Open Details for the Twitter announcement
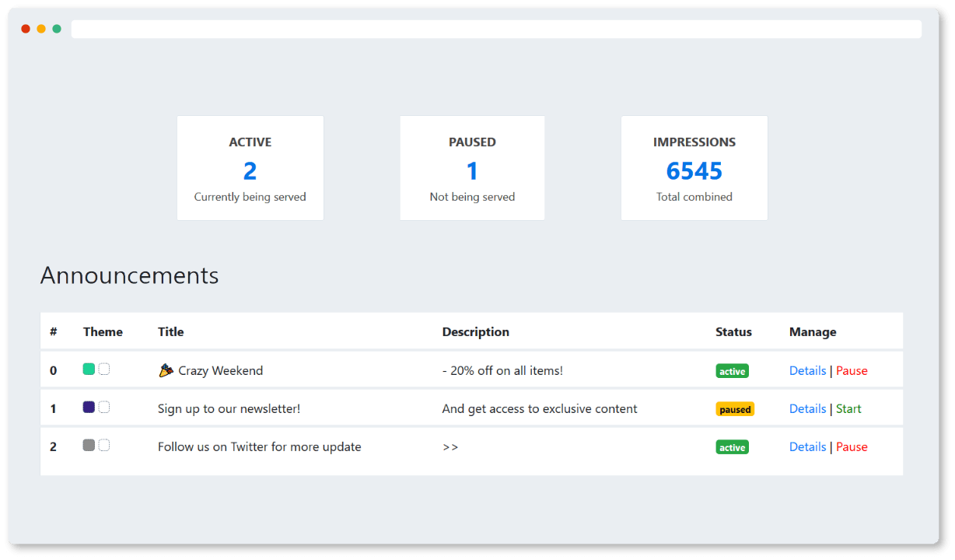 [x=807, y=447]
